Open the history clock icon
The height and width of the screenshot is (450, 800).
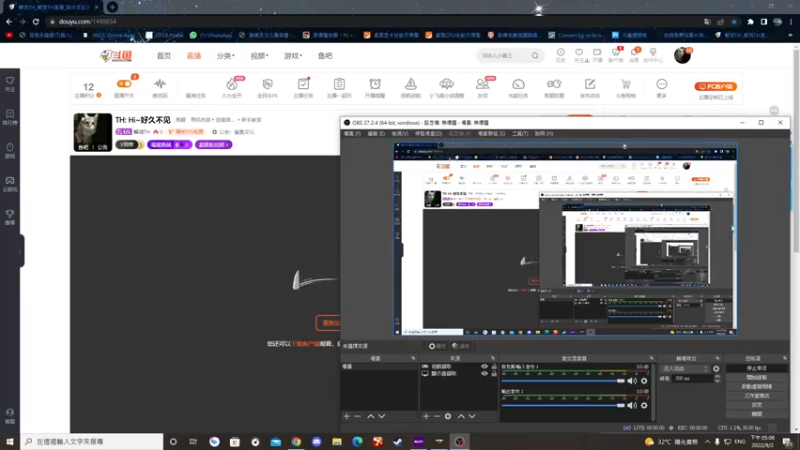(560, 55)
